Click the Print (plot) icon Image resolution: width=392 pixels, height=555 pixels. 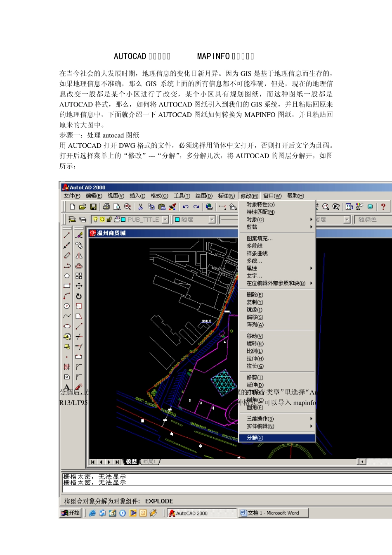106,206
